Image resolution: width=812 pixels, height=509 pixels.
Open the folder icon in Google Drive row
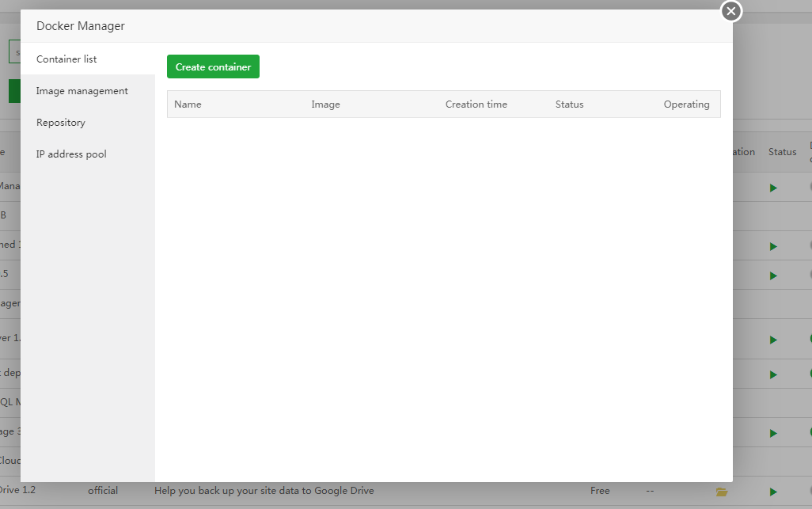coord(721,492)
